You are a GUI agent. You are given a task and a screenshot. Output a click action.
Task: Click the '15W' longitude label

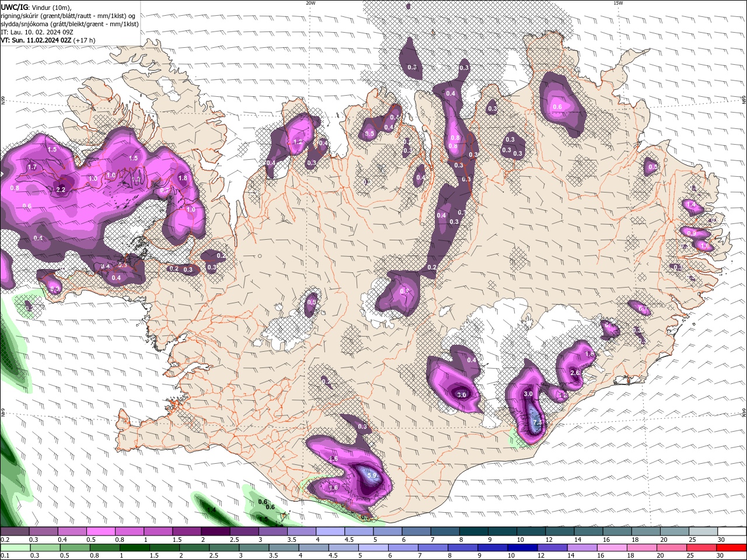click(x=617, y=3)
